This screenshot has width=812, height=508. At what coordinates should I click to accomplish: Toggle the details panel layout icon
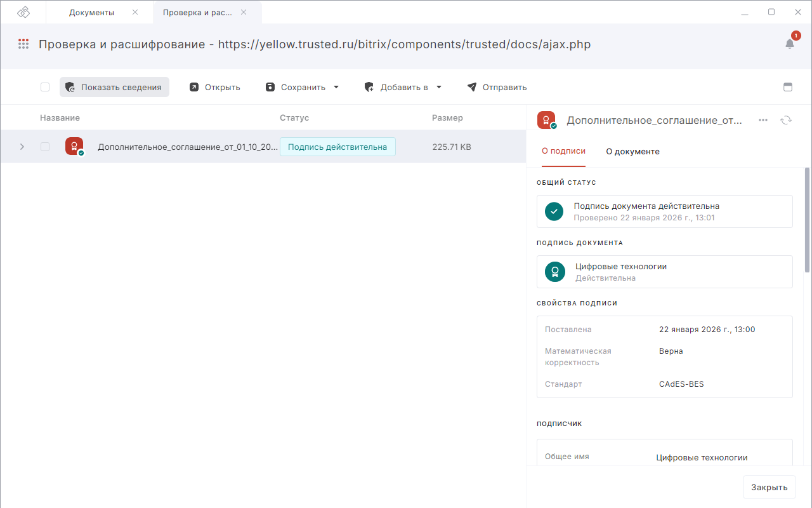click(x=788, y=86)
